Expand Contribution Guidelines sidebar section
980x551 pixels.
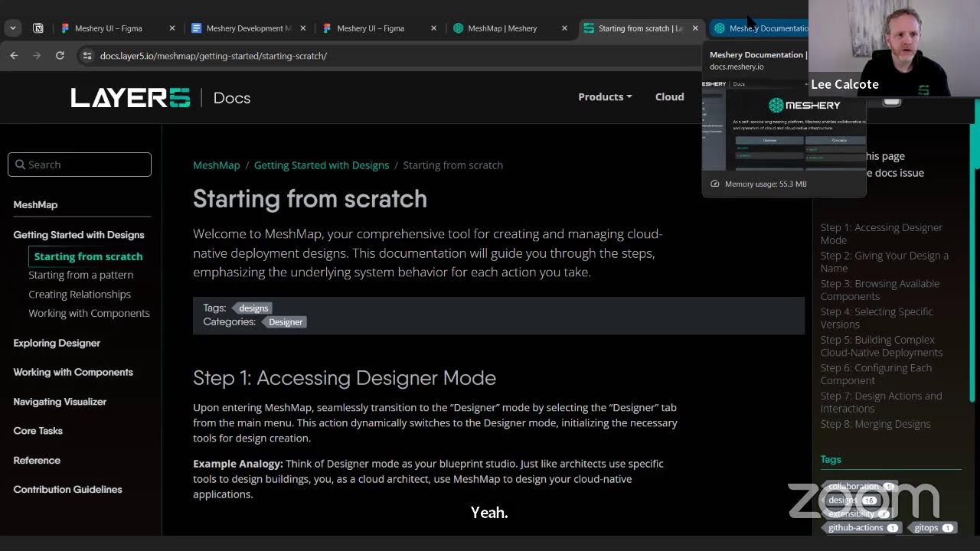pyautogui.click(x=68, y=489)
